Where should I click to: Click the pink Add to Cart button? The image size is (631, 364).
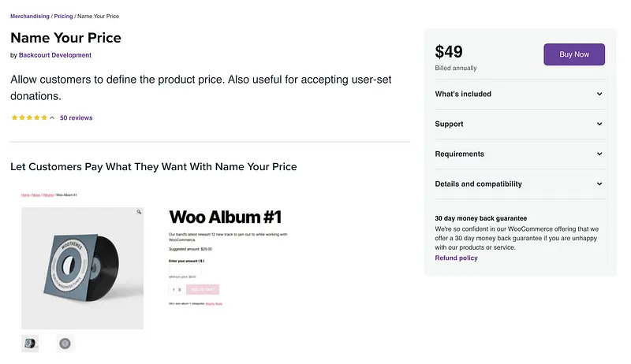click(203, 290)
